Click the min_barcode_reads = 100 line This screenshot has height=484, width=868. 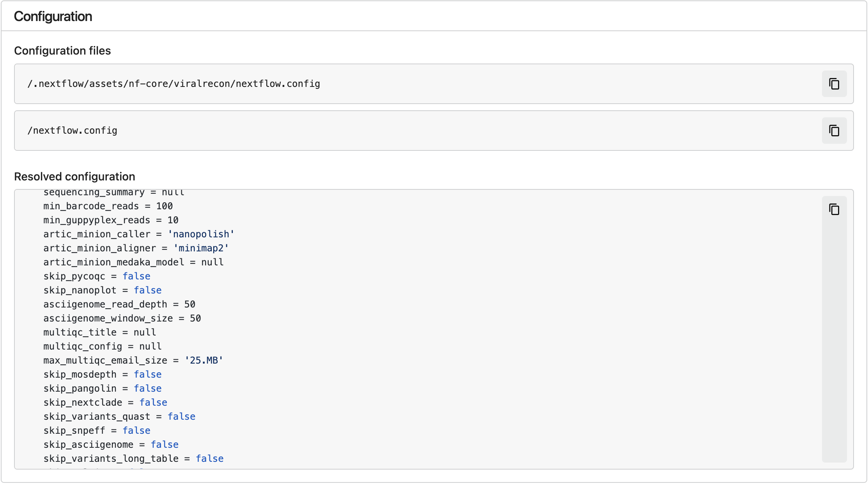pyautogui.click(x=108, y=206)
